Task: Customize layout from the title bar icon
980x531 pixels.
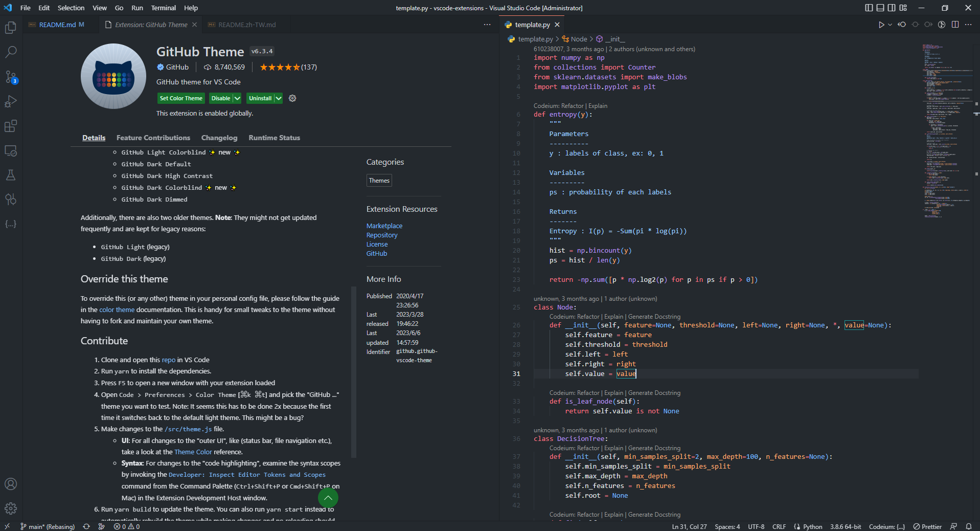Action: [x=903, y=8]
